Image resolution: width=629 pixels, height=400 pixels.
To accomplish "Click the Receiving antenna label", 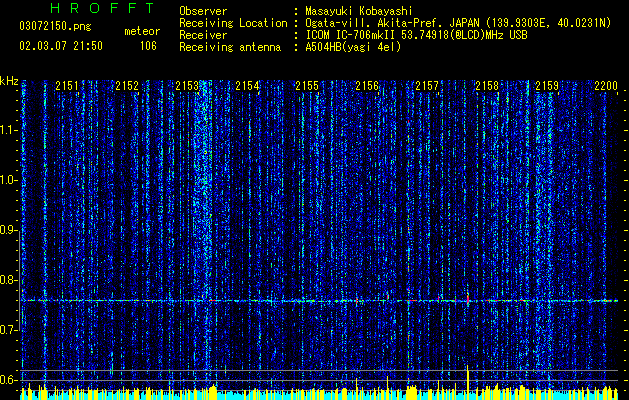I will coord(230,47).
